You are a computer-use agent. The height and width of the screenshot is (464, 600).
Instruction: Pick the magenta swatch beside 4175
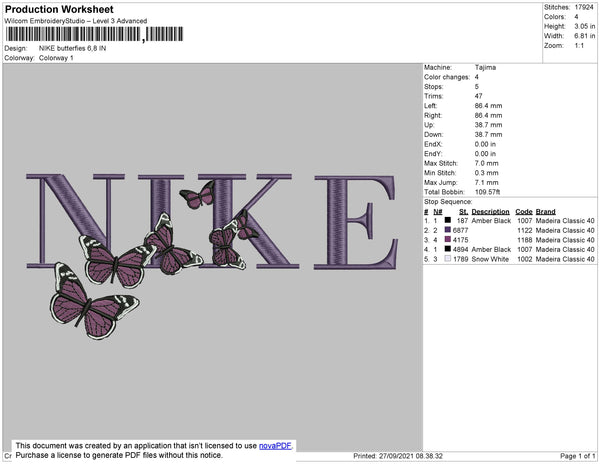click(x=447, y=239)
